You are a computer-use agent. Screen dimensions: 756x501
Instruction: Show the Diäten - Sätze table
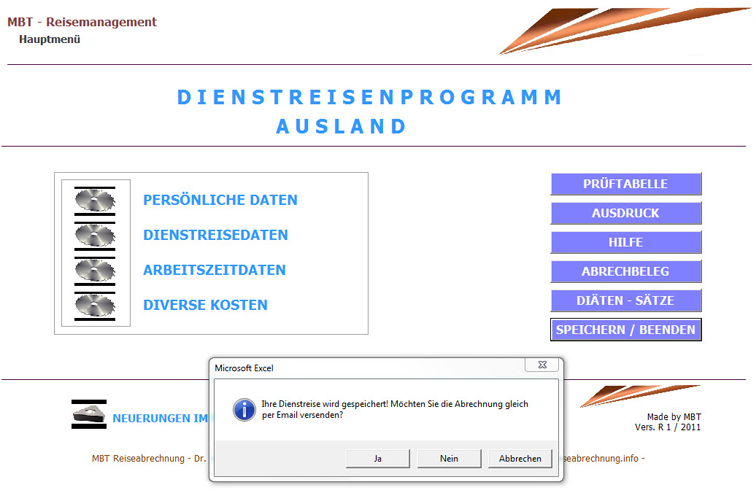[x=626, y=300]
